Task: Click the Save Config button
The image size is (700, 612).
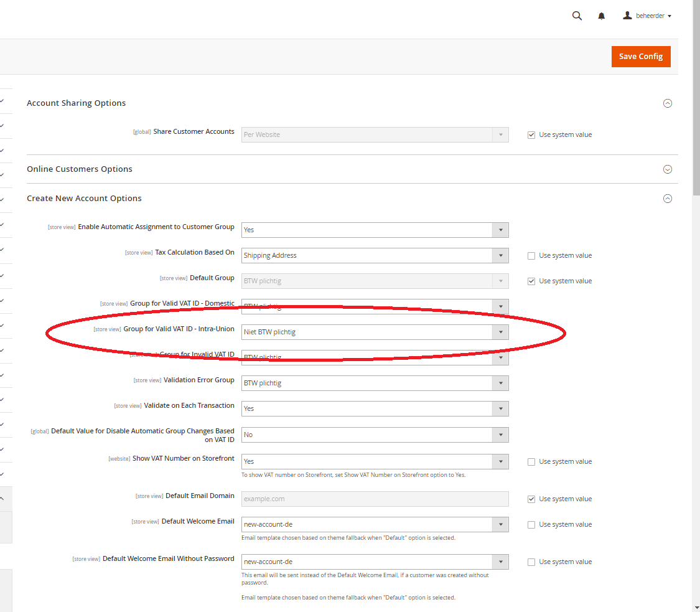Action: [x=641, y=56]
